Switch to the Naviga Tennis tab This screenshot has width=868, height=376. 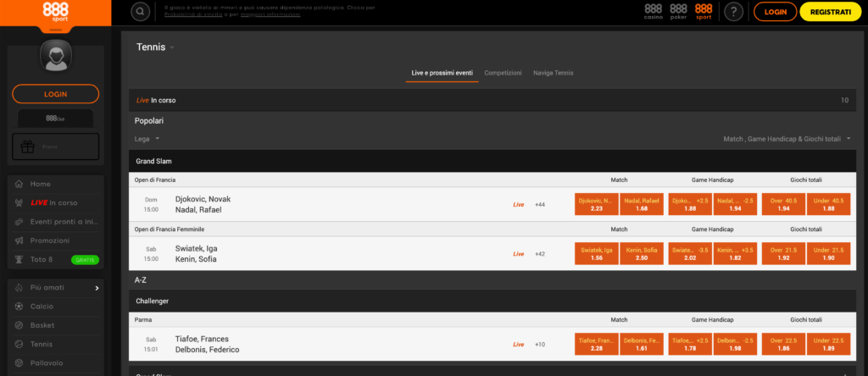pyautogui.click(x=553, y=73)
